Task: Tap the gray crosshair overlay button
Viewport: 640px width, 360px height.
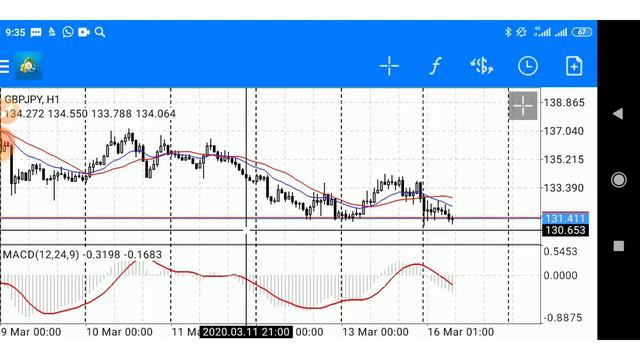Action: (523, 106)
